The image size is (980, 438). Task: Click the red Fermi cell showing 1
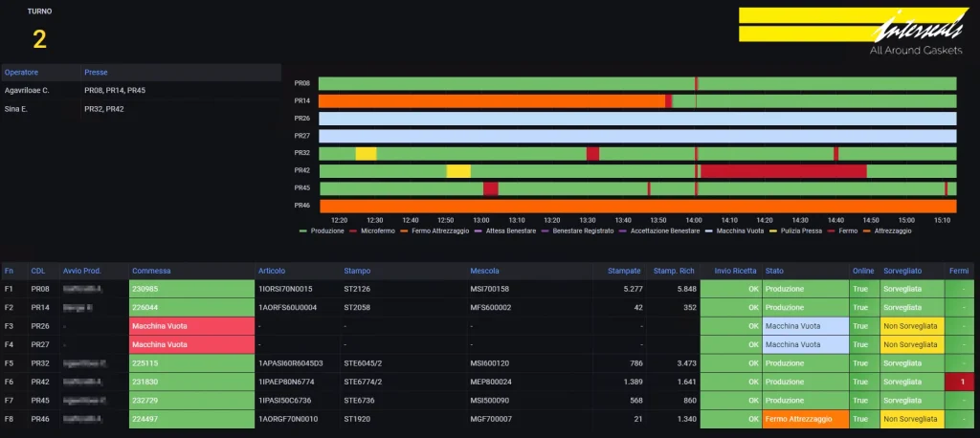(x=963, y=382)
